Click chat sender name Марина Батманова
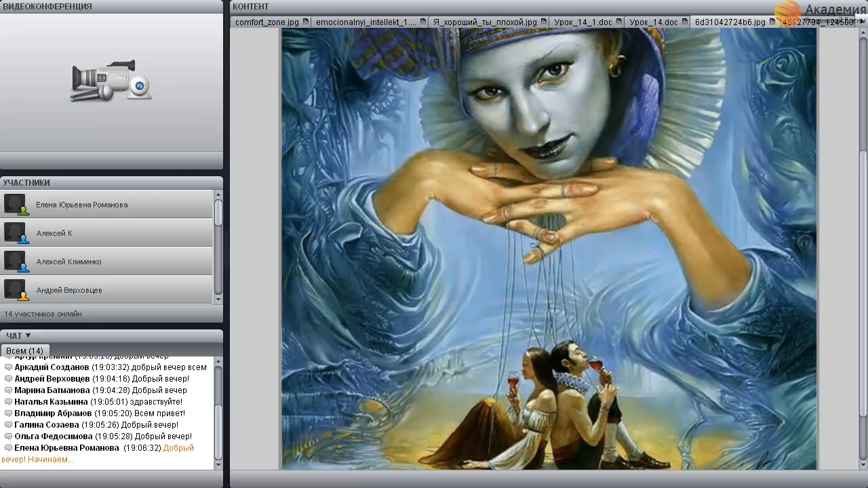Screen dimensions: 868x488 pyautogui.click(x=52, y=390)
